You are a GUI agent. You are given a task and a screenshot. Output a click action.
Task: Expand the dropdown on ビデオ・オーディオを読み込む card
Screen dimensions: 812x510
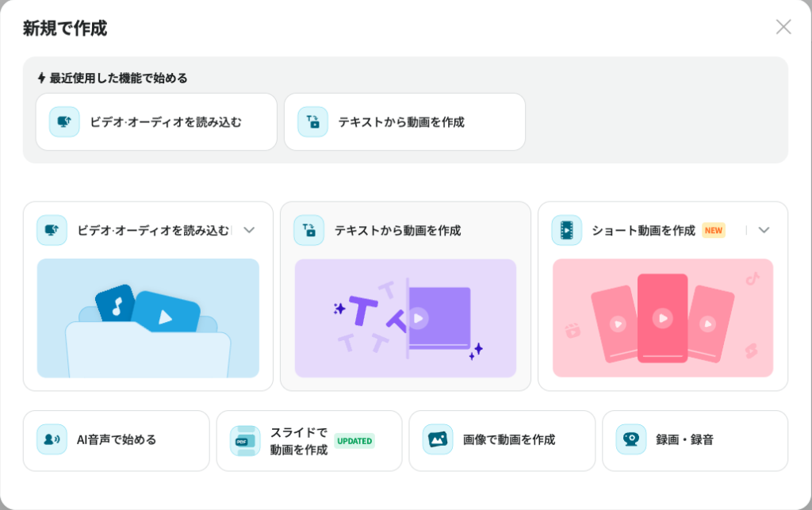pyautogui.click(x=251, y=230)
